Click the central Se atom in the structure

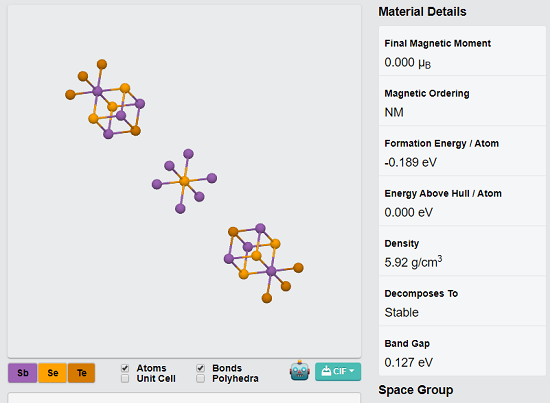pos(184,181)
